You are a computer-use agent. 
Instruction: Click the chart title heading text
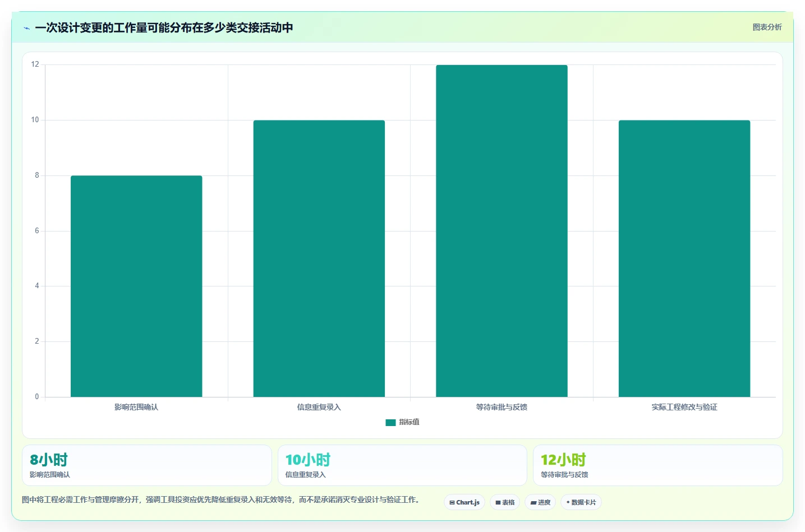pos(164,27)
